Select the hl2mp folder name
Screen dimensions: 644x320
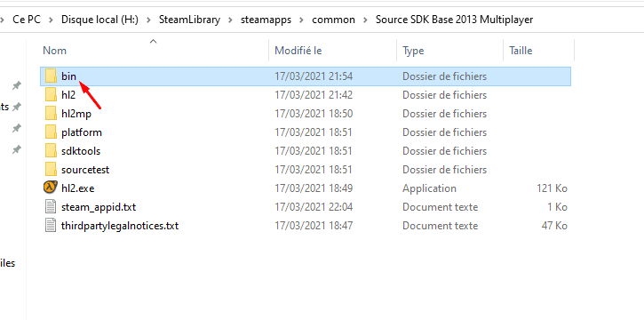pyautogui.click(x=76, y=114)
